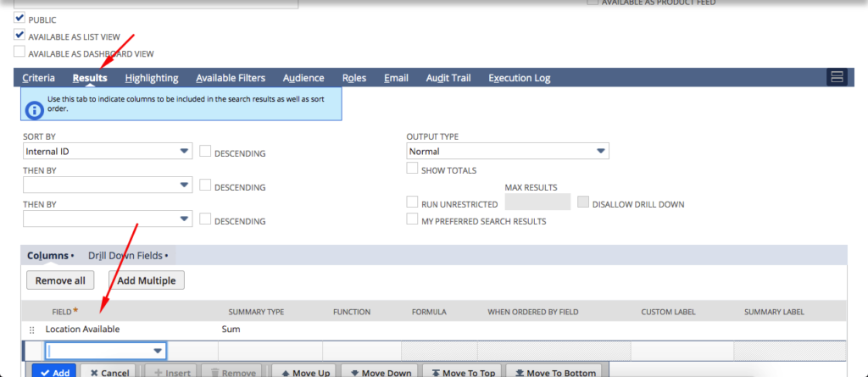The image size is (868, 377).
Task: Click the Move Up button
Action: tap(305, 371)
